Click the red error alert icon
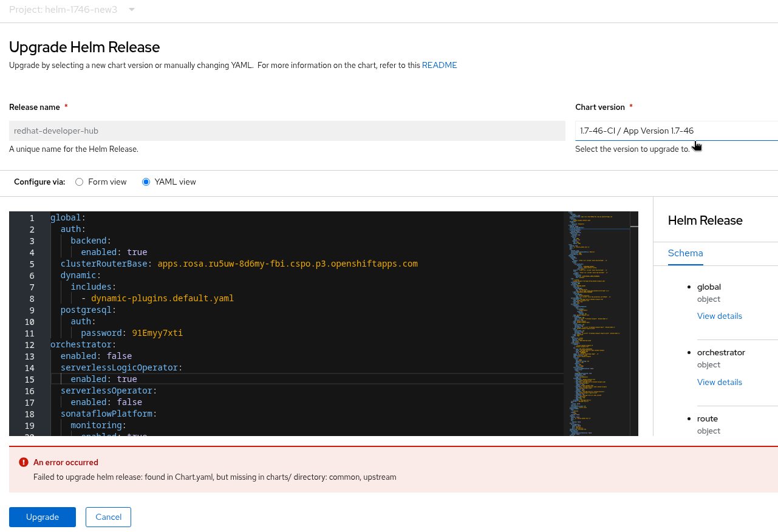 24,462
